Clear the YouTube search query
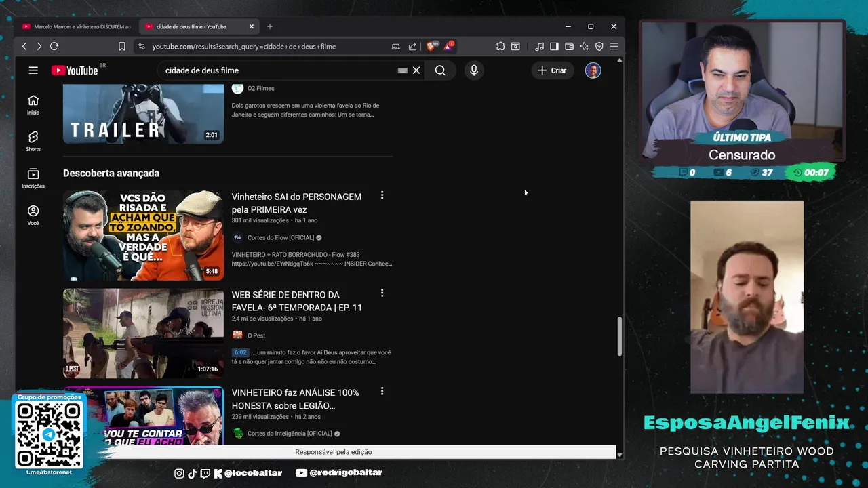This screenshot has width=868, height=488. pyautogui.click(x=416, y=70)
